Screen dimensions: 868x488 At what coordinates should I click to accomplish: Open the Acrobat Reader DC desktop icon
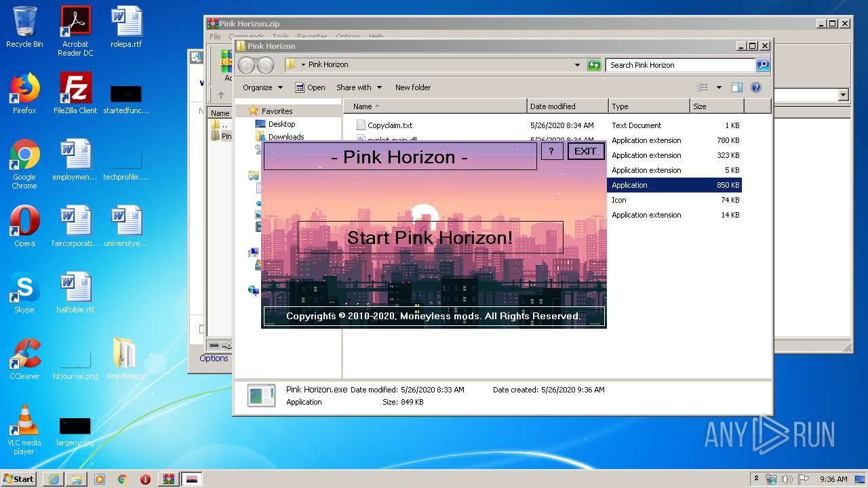[75, 31]
